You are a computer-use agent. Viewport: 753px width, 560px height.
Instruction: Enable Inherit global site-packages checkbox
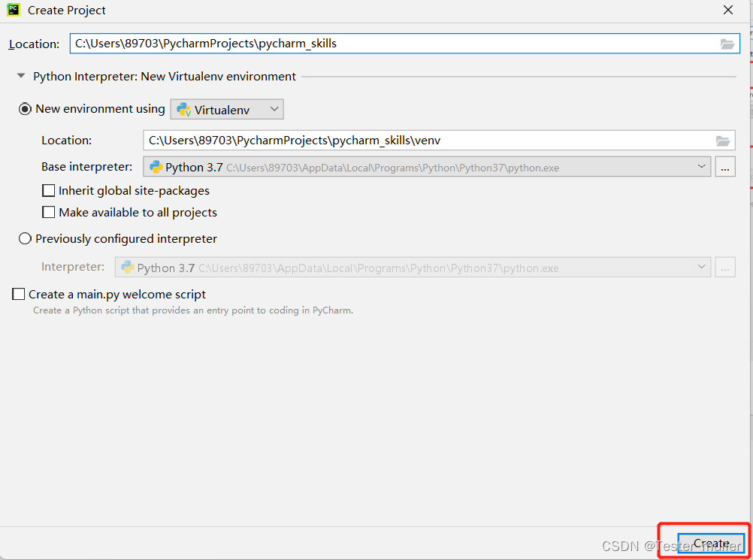tap(49, 191)
